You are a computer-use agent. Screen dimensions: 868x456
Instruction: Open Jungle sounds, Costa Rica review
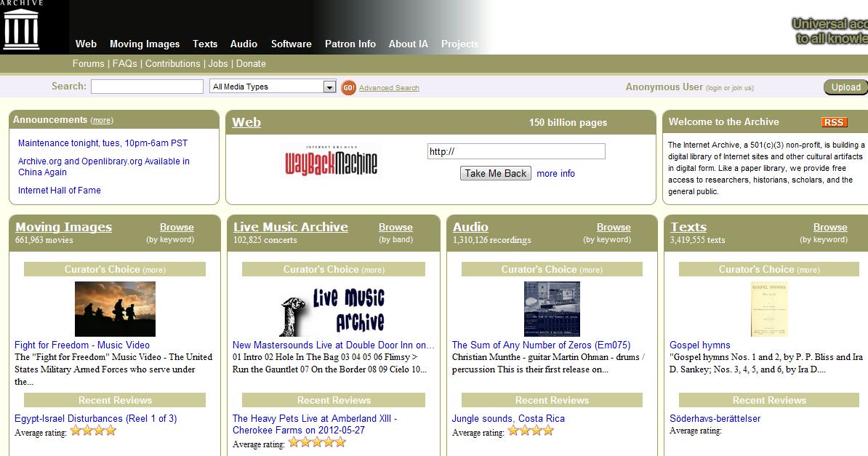[x=508, y=418]
